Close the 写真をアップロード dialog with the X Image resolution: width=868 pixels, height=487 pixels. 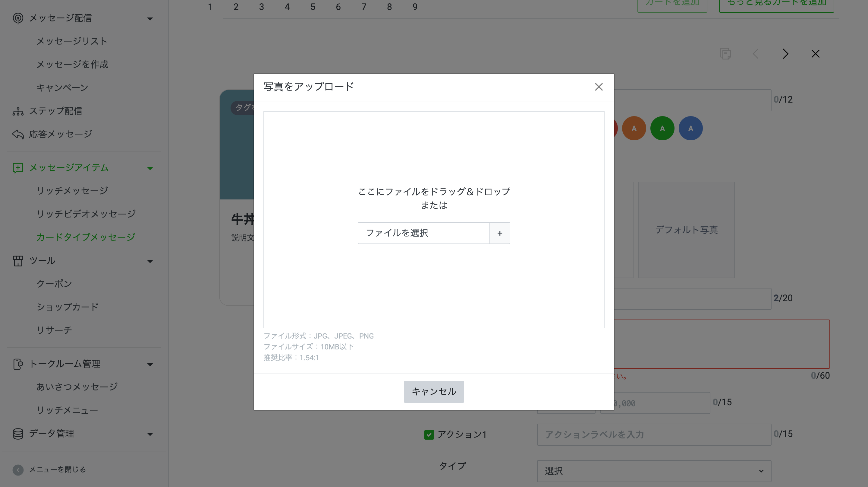[599, 87]
